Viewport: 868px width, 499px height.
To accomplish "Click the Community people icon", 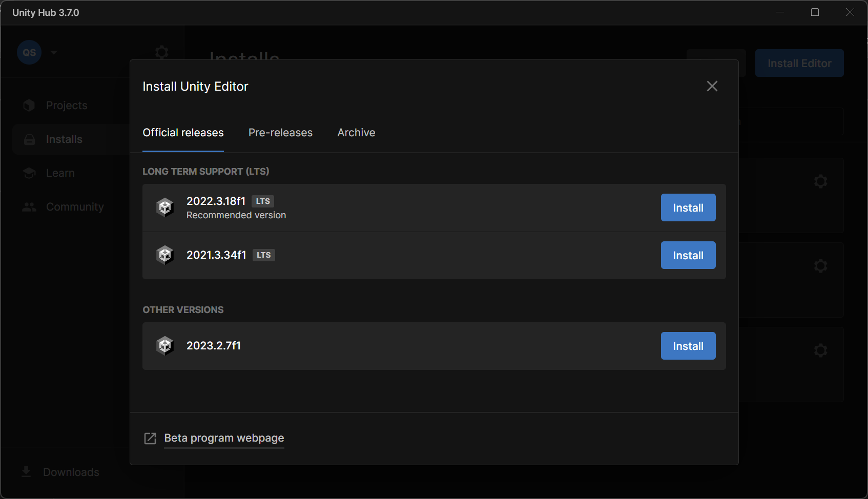I will pyautogui.click(x=29, y=207).
